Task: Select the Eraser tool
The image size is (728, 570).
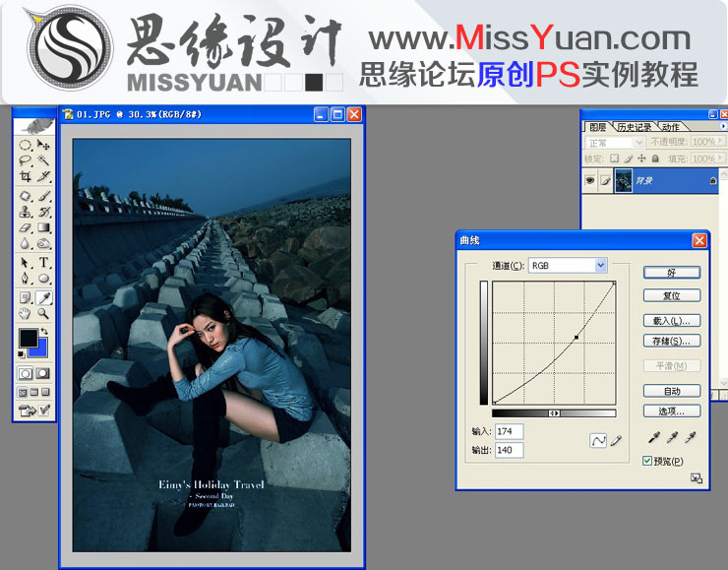Action: click(x=26, y=227)
